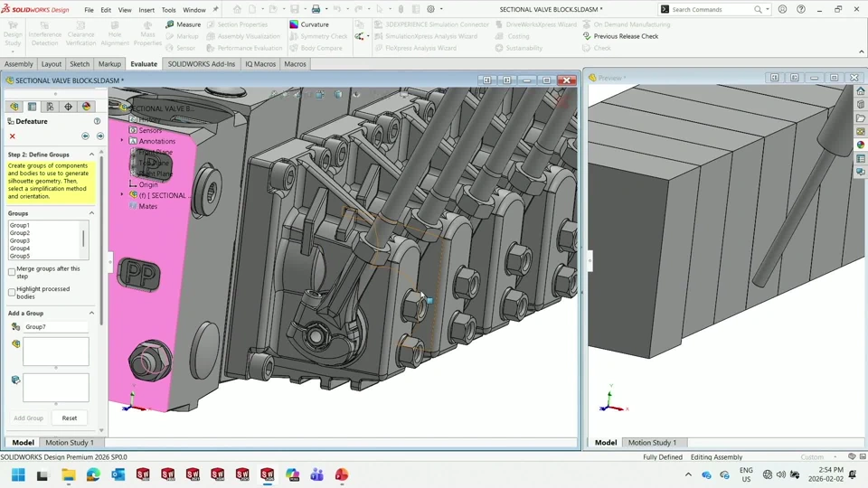Click the Defeature help question mark
The image size is (868, 488).
pyautogui.click(x=97, y=121)
